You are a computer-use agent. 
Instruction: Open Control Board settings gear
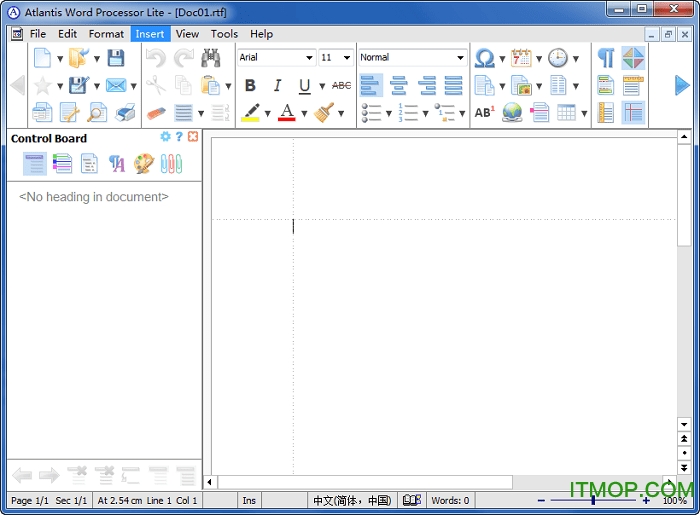pyautogui.click(x=166, y=137)
